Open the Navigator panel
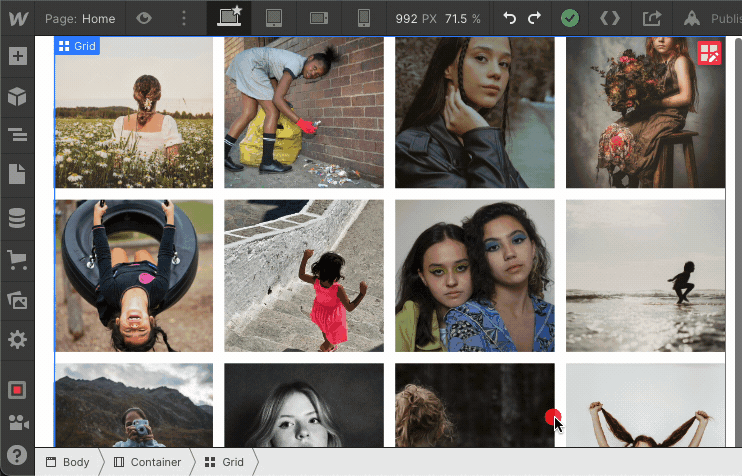This screenshot has width=742, height=476. (17, 135)
